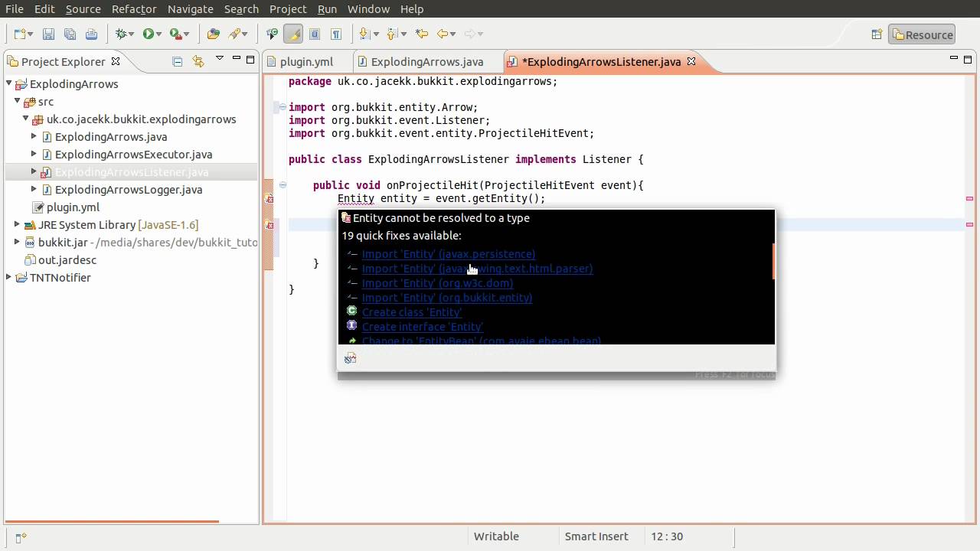Apply Import 'Entity' (javax.persistence) quick fix
980x551 pixels.
click(x=449, y=254)
